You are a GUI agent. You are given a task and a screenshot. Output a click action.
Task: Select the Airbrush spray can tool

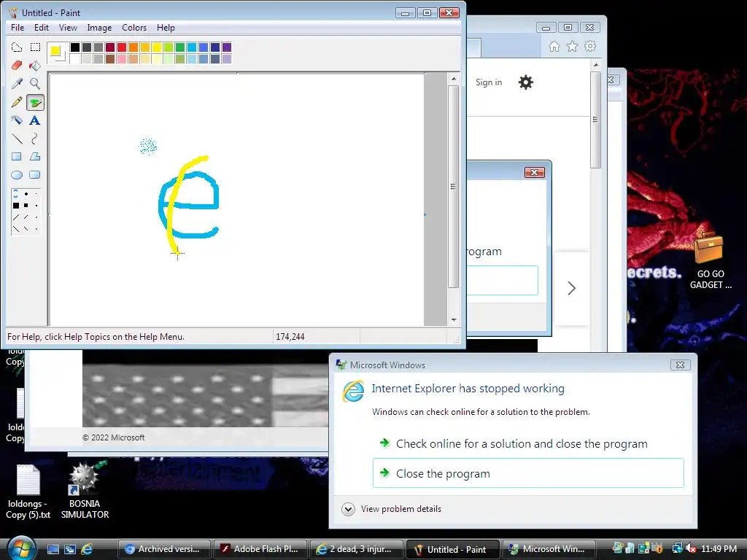tap(17, 120)
